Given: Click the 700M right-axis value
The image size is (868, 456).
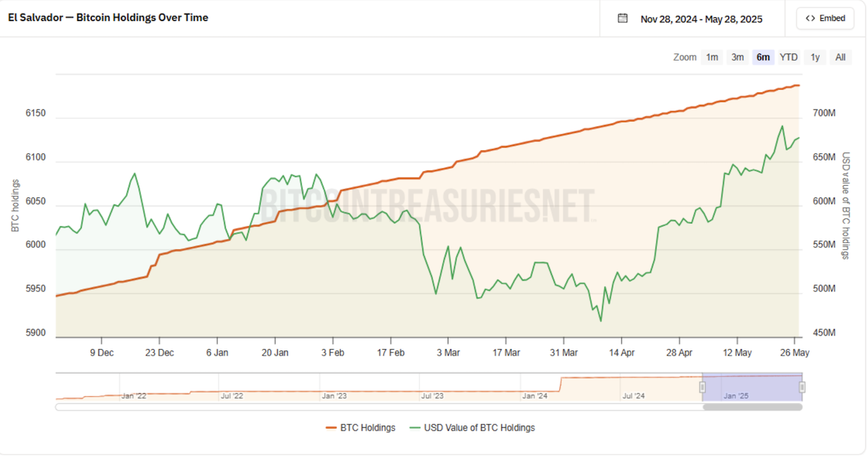Looking at the screenshot, I should pyautogui.click(x=824, y=113).
